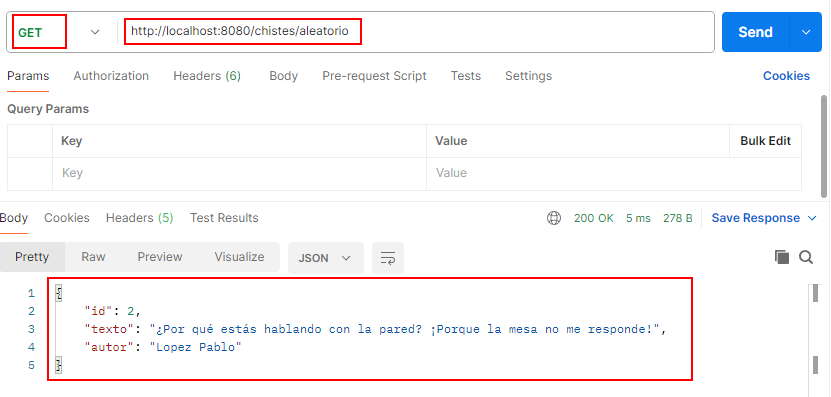Select the Pretty view
The width and height of the screenshot is (831, 397).
click(x=32, y=257)
